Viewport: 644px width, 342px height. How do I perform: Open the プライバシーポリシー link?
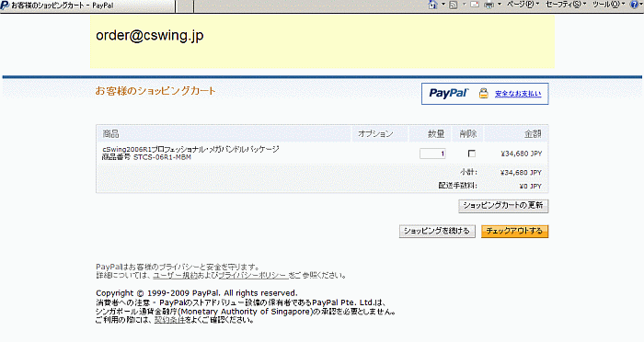point(252,275)
